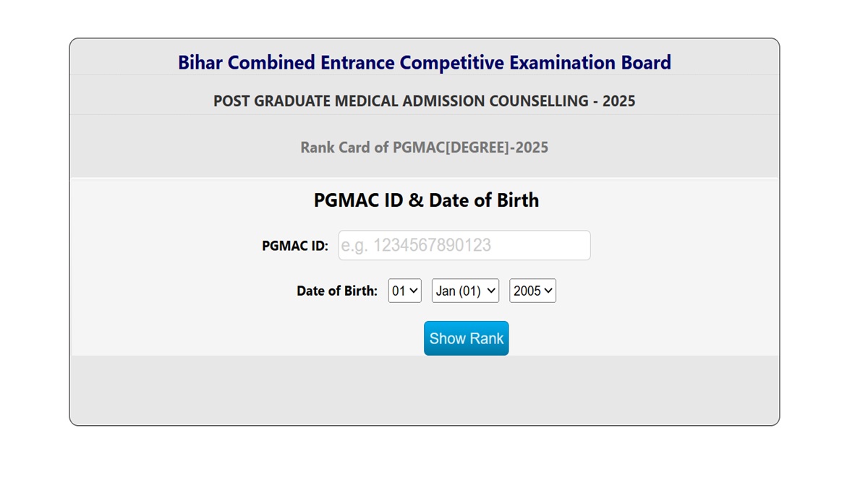
Task: Click the Rank Card of PGMAC[DEGREE]-2025 label
Action: [x=424, y=147]
